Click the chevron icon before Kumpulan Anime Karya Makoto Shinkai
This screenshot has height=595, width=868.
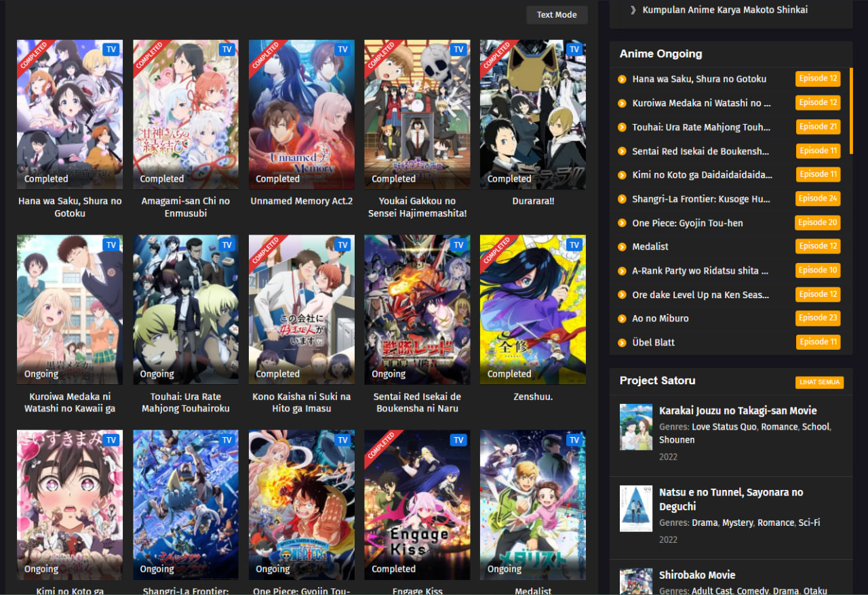pyautogui.click(x=633, y=10)
